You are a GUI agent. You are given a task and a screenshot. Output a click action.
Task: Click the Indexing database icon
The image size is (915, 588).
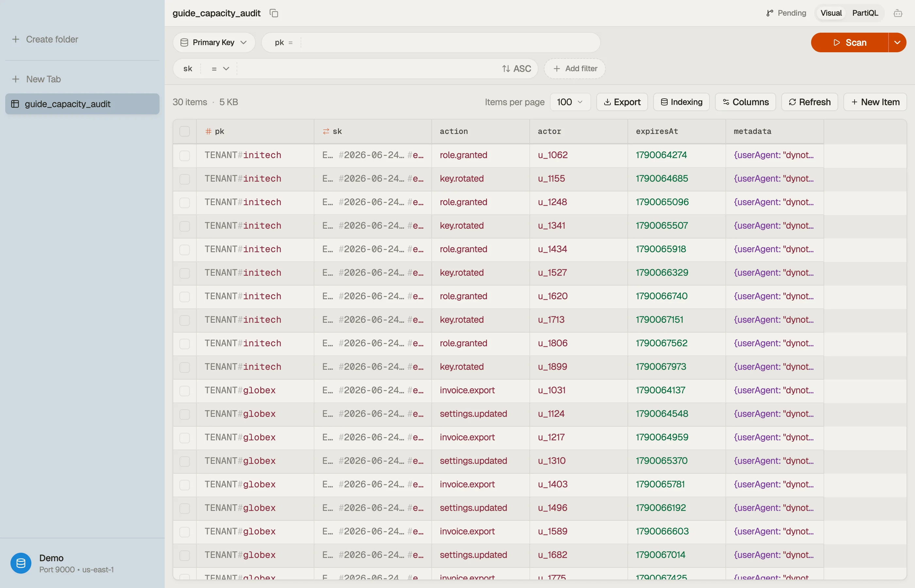click(x=664, y=102)
